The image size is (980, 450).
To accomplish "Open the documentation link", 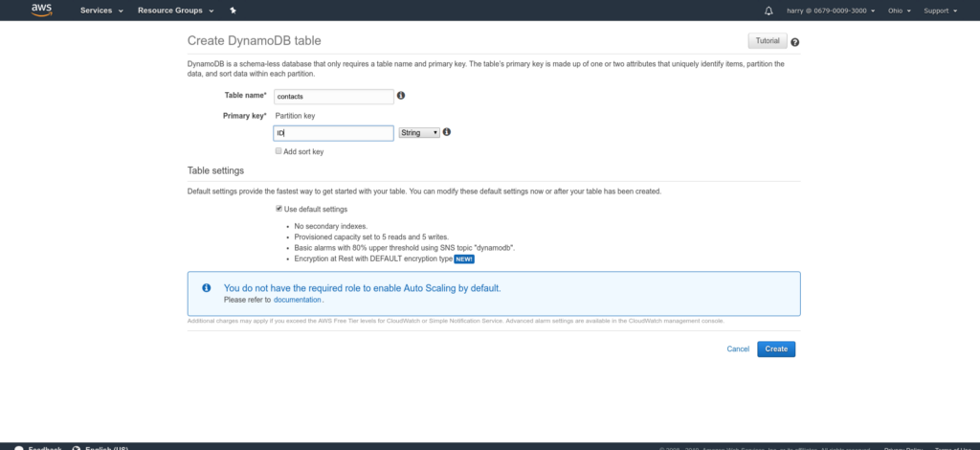I will (x=298, y=300).
